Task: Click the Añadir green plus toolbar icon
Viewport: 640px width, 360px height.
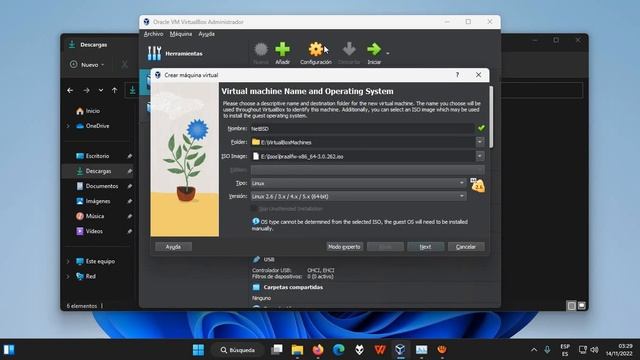Action: (282, 49)
